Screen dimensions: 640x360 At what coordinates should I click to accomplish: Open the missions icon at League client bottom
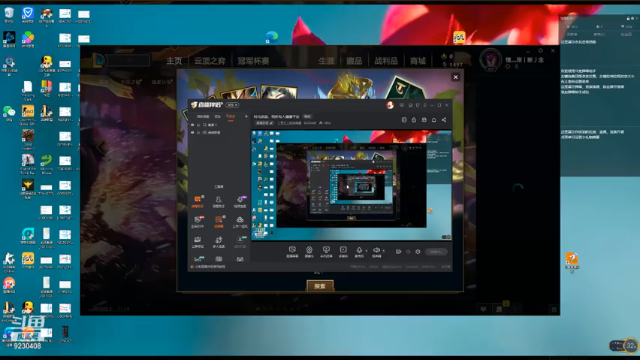pyautogui.click(x=499, y=309)
